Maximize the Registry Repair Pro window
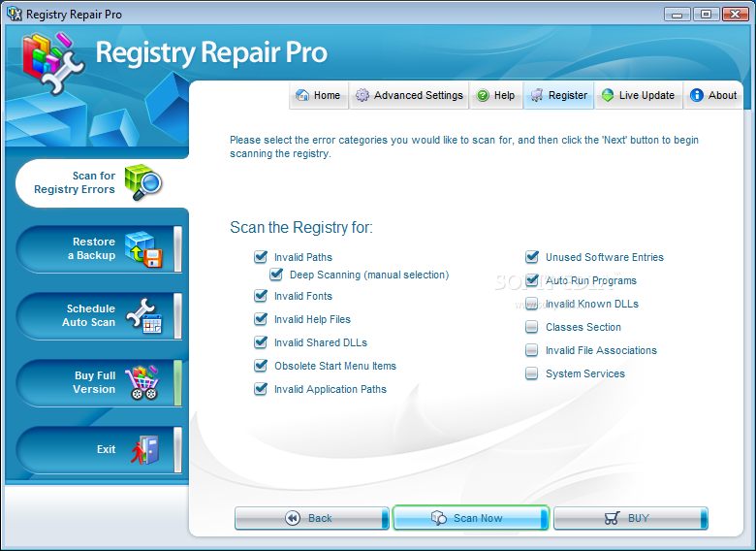Screen dimensions: 756x551 click(706, 14)
